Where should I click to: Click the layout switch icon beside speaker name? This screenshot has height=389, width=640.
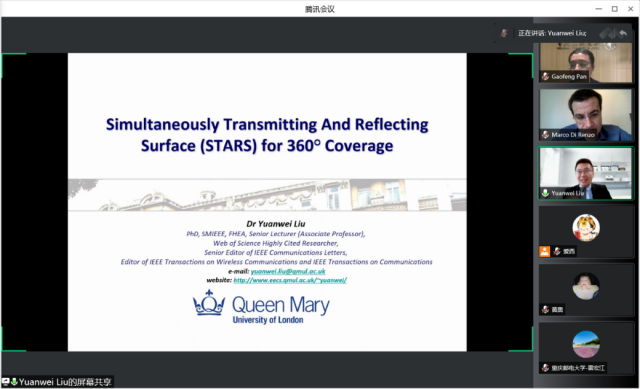coord(607,33)
